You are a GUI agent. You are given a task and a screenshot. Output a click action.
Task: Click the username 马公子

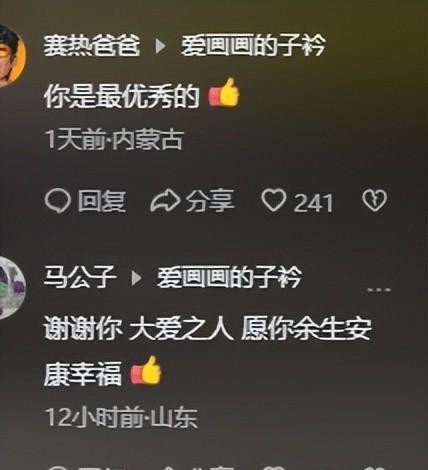(80, 277)
